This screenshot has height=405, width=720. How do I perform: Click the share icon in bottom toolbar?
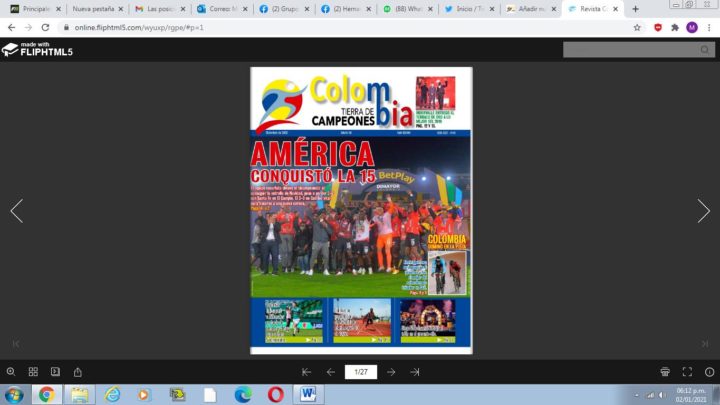(x=78, y=371)
